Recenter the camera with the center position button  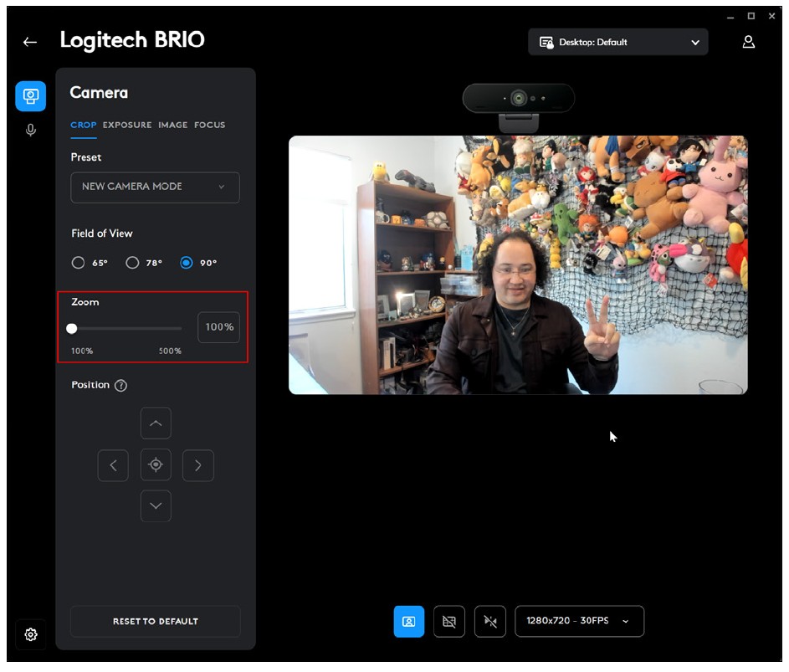coord(156,465)
